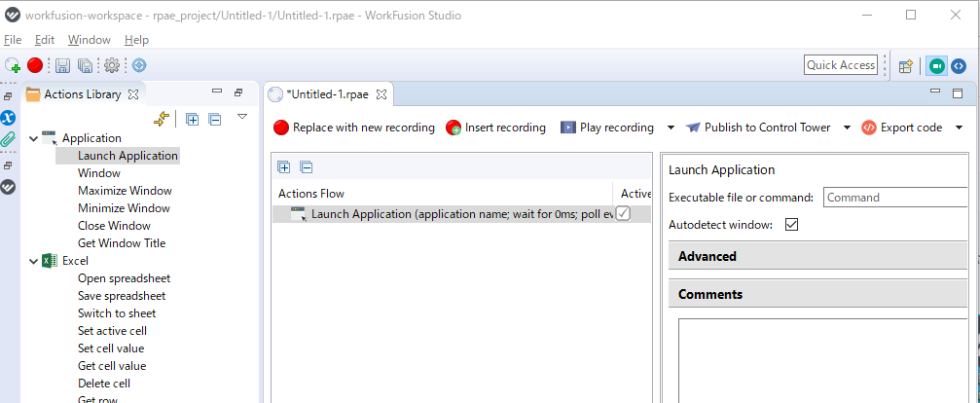Select Get Window Title action

tap(122, 243)
